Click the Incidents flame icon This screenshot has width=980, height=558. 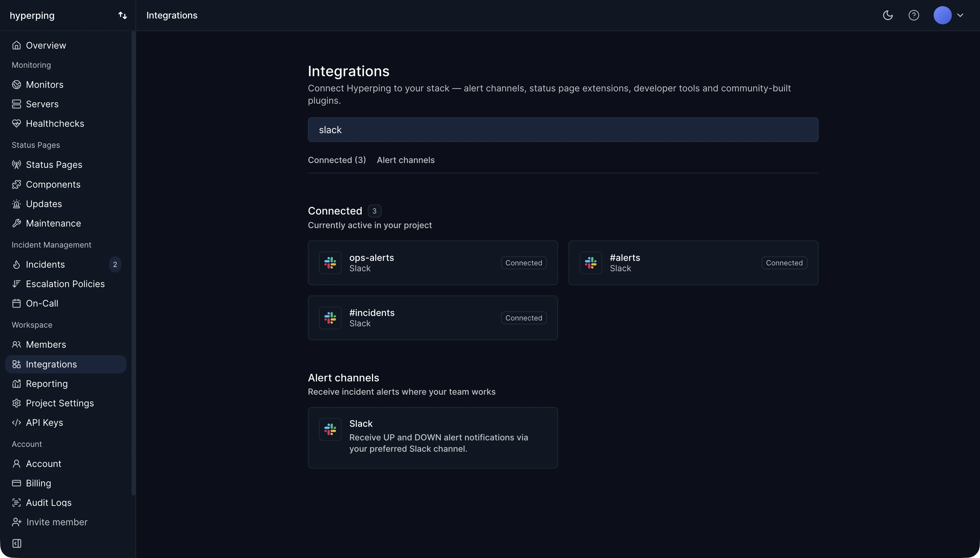(x=16, y=264)
